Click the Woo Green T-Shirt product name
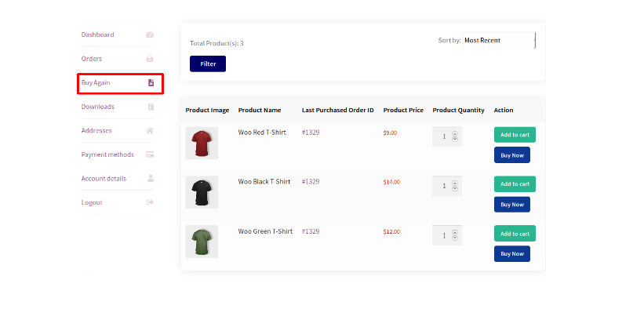 265,231
